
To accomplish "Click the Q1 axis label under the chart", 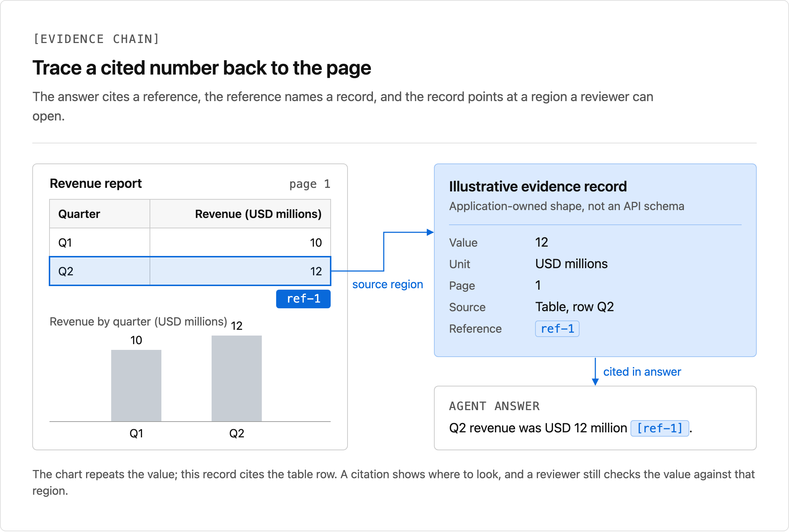I will [136, 433].
